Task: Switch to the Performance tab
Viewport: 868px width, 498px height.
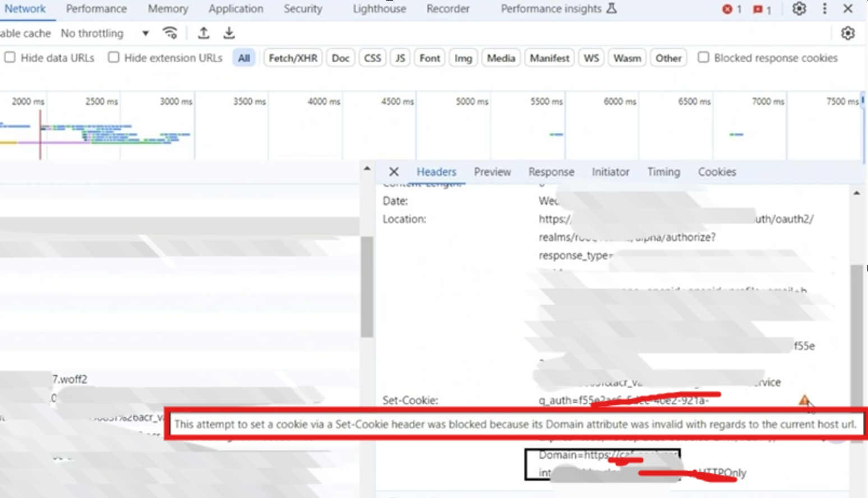Action: click(x=96, y=9)
